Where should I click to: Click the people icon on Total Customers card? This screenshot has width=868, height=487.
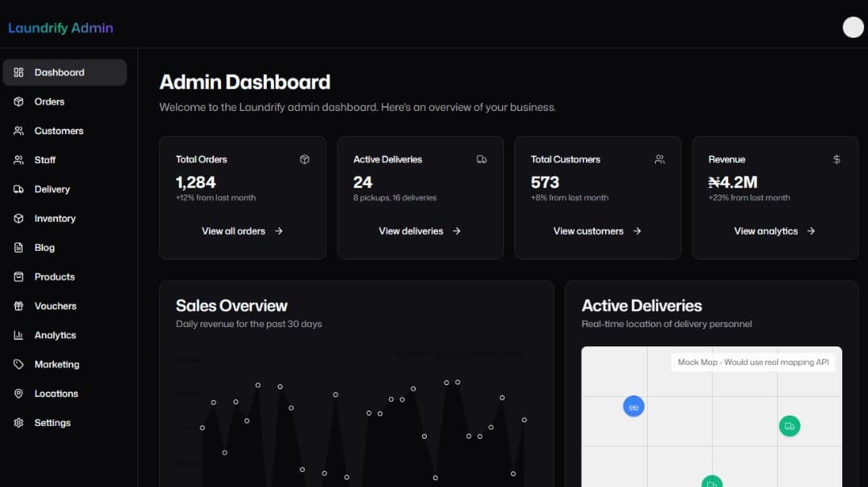click(659, 159)
